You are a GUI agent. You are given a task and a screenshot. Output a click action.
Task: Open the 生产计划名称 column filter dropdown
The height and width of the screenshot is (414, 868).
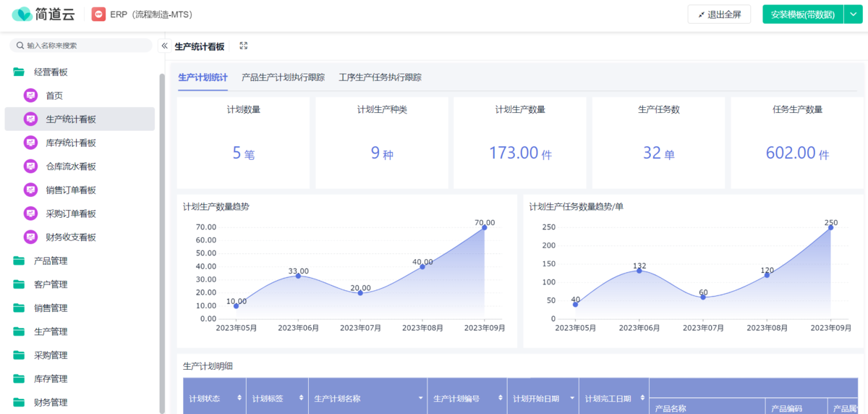[420, 398]
